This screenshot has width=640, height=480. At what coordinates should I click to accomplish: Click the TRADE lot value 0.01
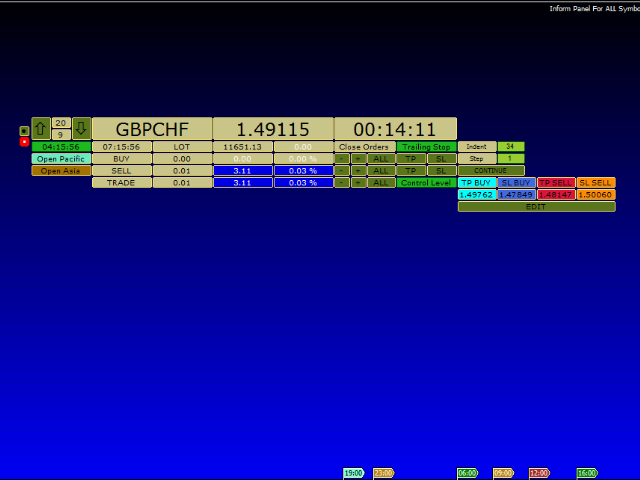click(182, 183)
